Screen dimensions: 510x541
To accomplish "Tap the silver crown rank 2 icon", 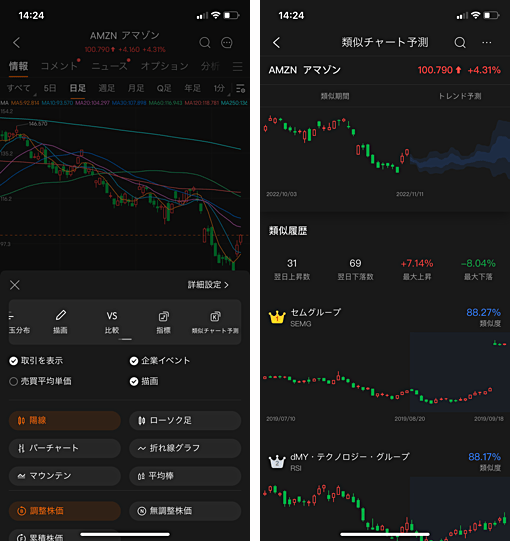I will pyautogui.click(x=277, y=462).
